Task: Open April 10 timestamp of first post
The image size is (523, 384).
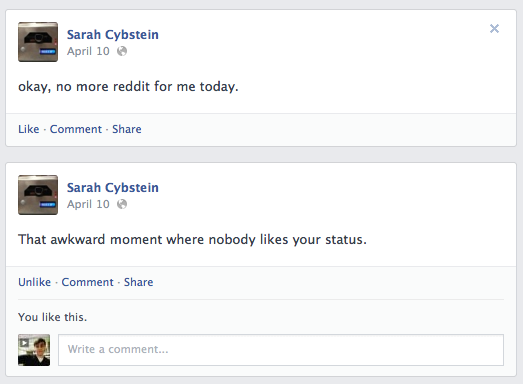Action: click(x=88, y=51)
